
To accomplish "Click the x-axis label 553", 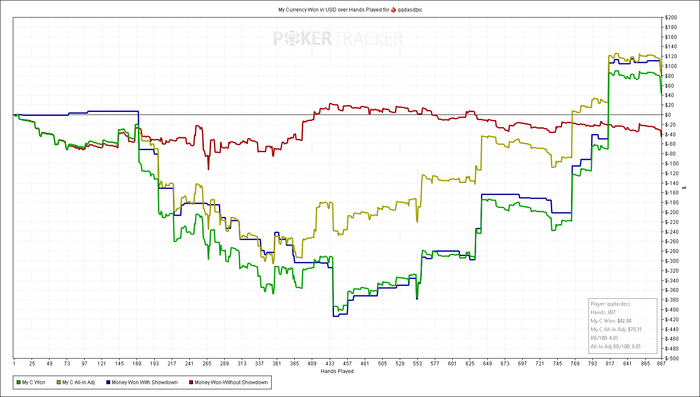I will click(417, 364).
